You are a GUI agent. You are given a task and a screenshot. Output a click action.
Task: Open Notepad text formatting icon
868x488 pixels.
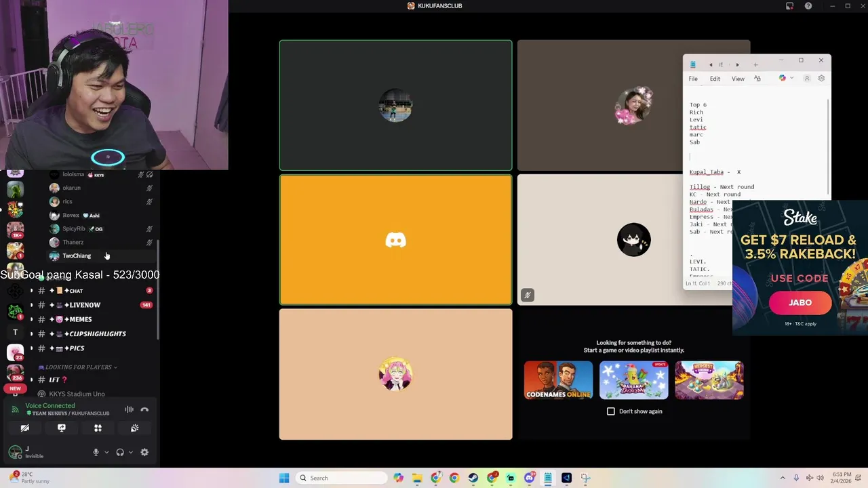(757, 79)
